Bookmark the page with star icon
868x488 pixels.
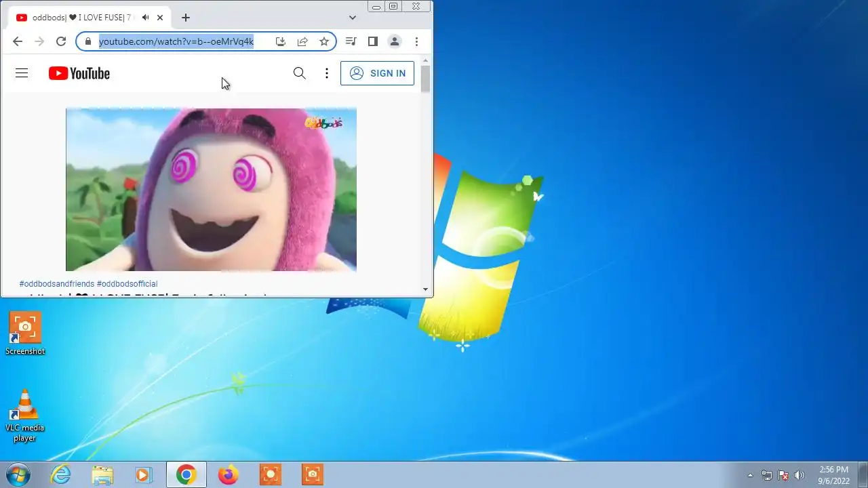(324, 41)
